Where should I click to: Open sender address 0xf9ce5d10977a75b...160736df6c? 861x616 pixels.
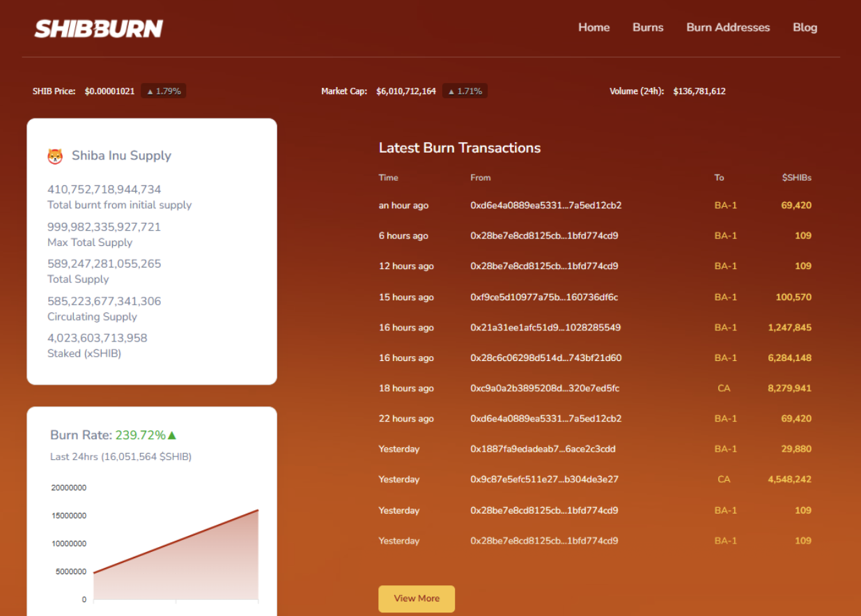pos(544,298)
